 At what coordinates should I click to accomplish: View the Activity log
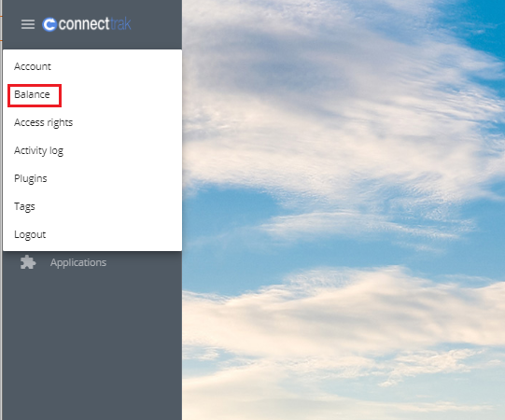coord(38,151)
